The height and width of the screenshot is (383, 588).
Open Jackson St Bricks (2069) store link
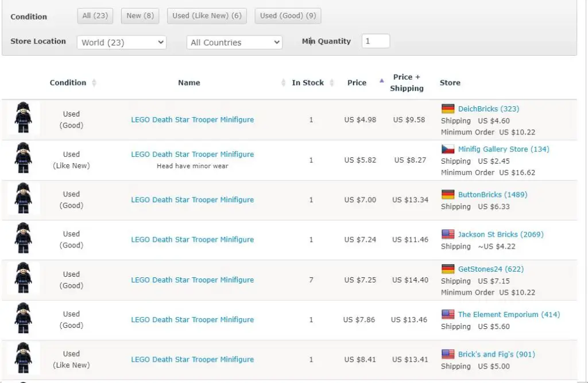click(x=501, y=234)
